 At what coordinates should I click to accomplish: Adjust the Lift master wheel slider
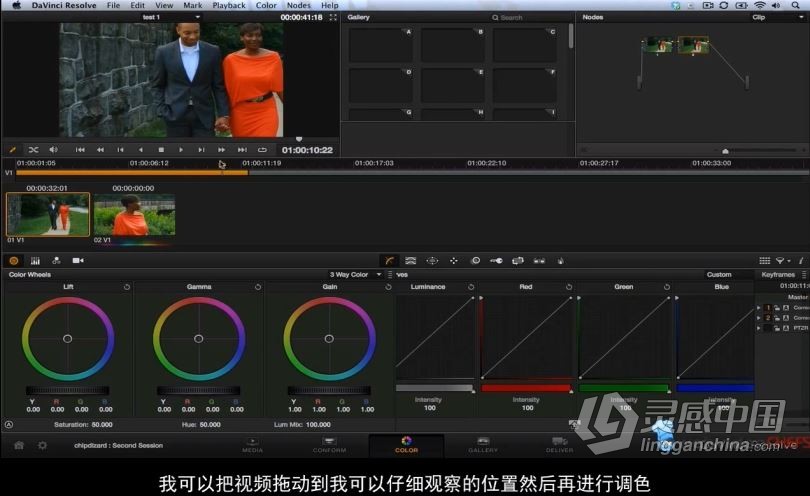[68, 390]
